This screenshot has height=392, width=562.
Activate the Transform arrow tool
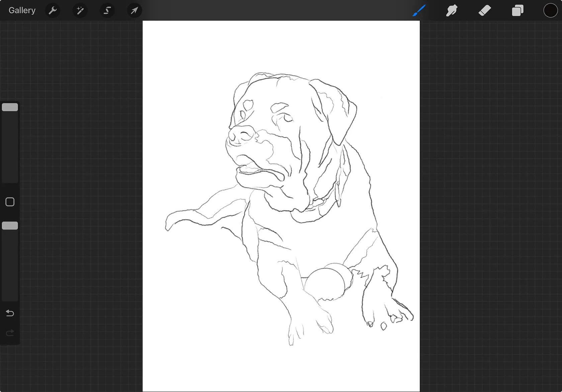(134, 10)
